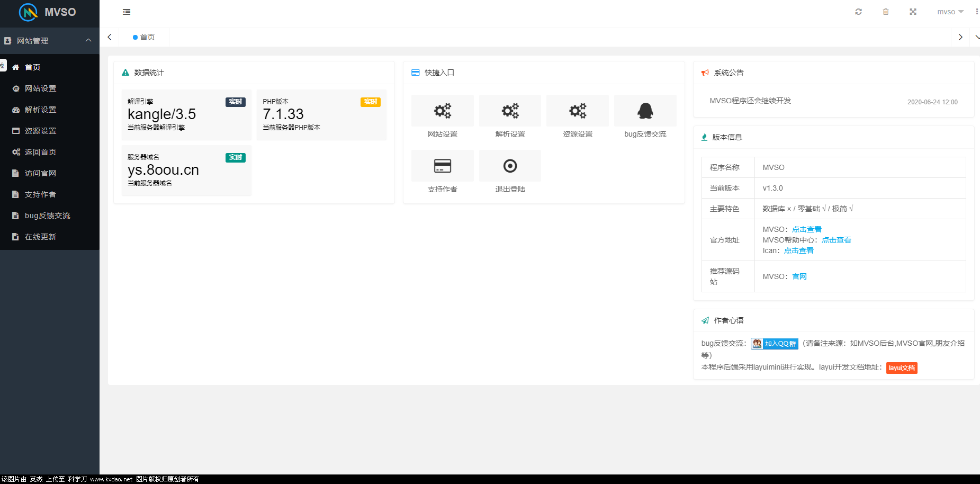This screenshot has width=980, height=484.
Task: Click the 在线更新 sidebar file icon
Action: 15,237
